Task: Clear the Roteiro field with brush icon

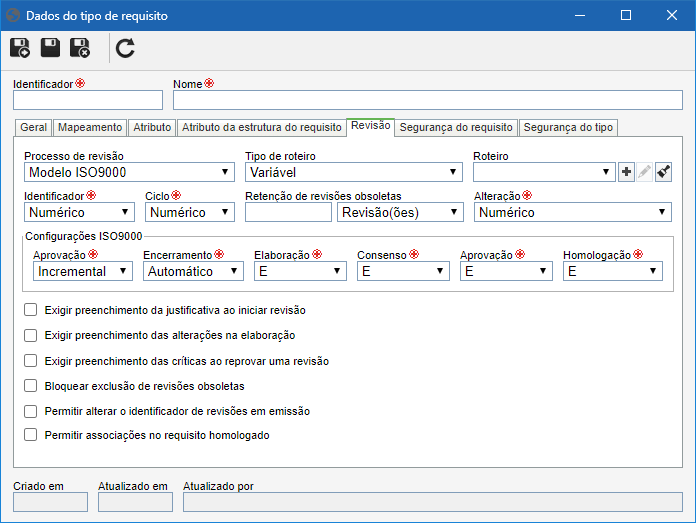Action: [x=663, y=172]
